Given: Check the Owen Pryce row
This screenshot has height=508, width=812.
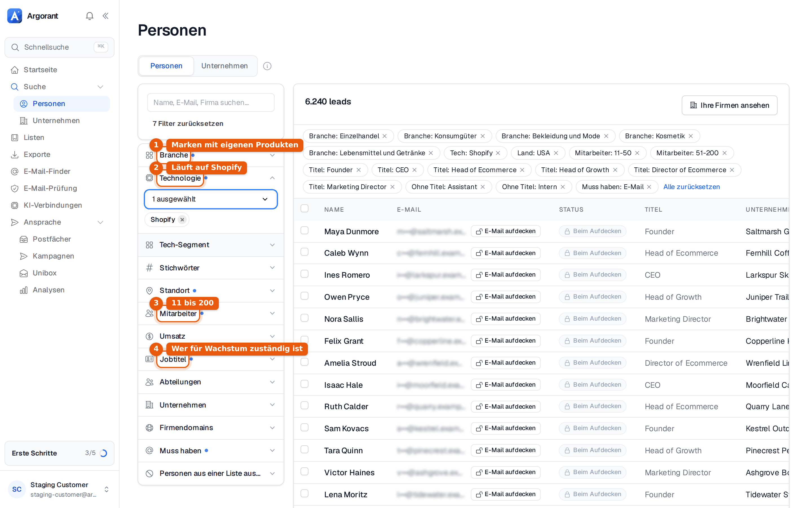Looking at the screenshot, I should coord(304,296).
